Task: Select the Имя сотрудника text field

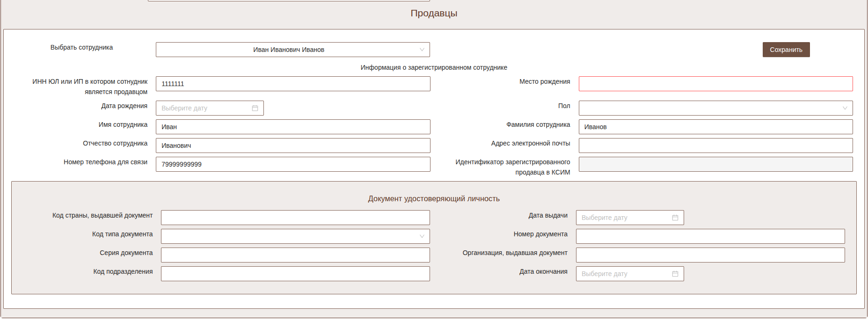Action: pos(292,127)
